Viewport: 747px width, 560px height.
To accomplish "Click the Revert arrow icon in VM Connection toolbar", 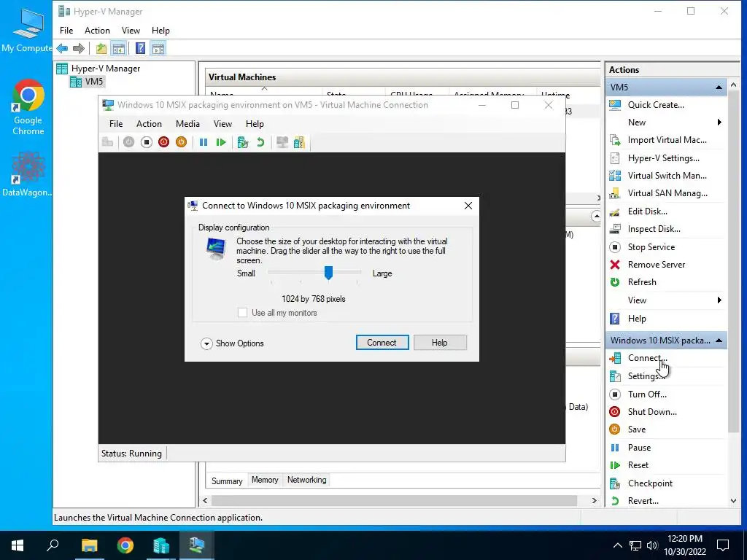I will click(260, 142).
